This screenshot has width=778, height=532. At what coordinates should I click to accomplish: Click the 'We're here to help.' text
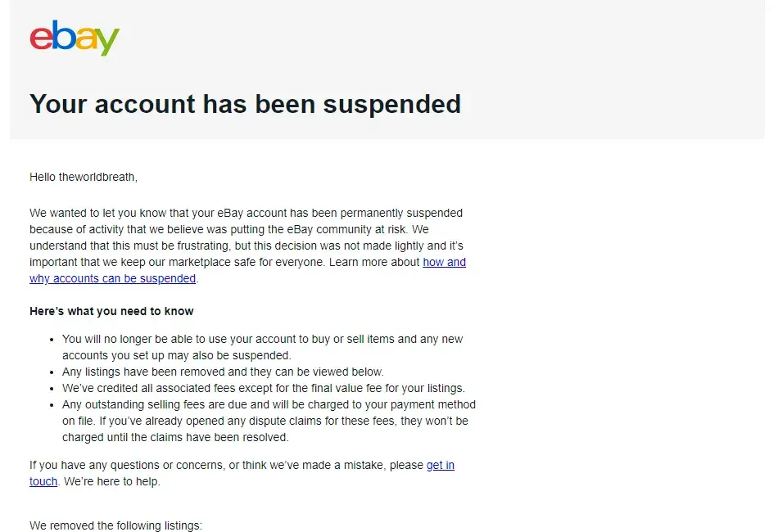click(111, 481)
